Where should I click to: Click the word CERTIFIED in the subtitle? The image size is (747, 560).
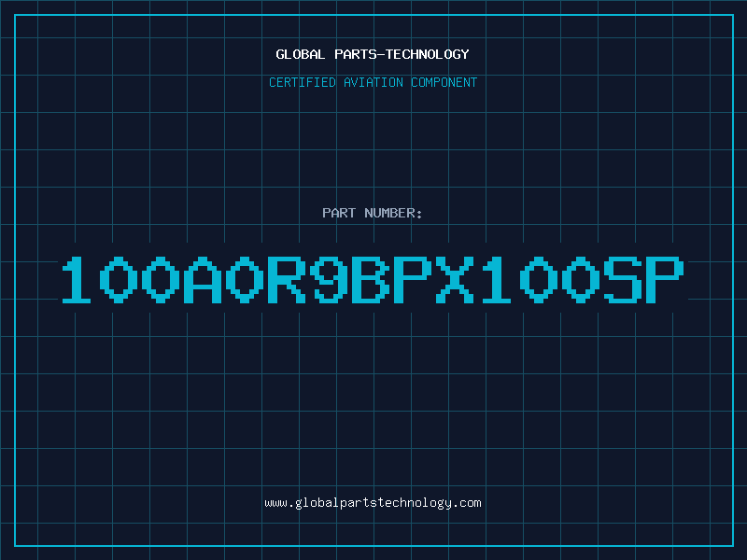coord(303,82)
